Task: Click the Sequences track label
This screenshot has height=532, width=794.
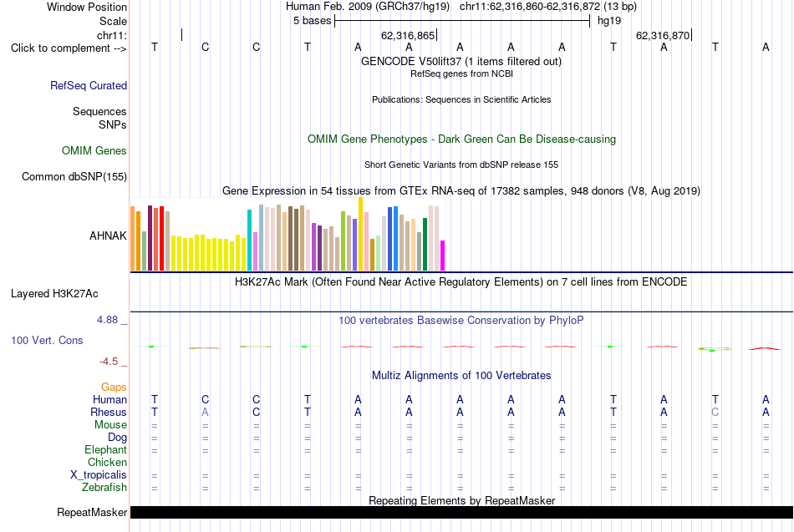Action: 99,111
